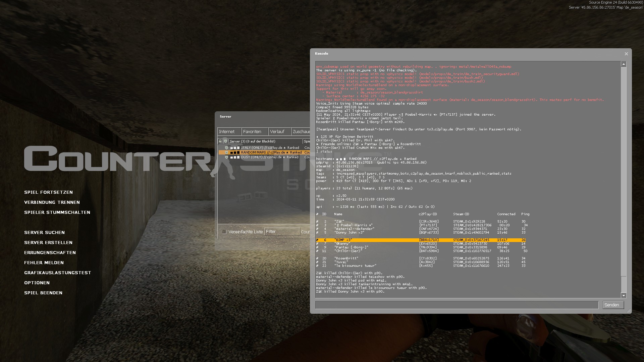
Task: Open Server erstellen
Action: [48, 243]
